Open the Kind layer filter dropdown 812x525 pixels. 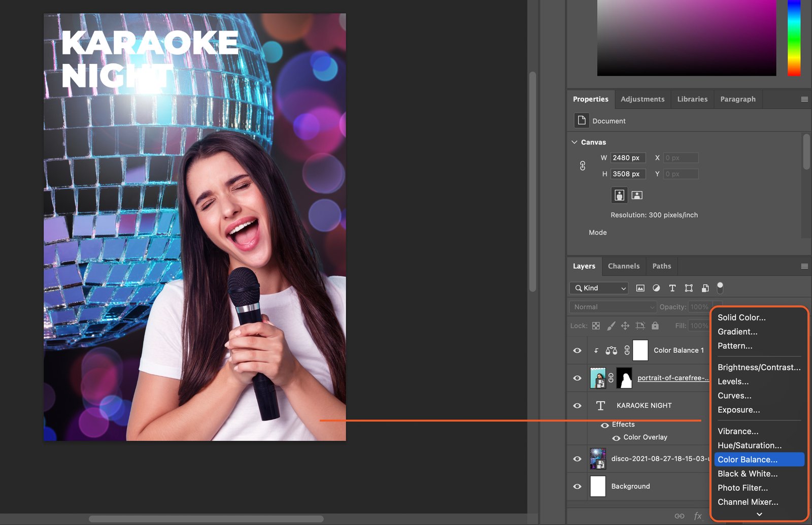click(x=599, y=288)
